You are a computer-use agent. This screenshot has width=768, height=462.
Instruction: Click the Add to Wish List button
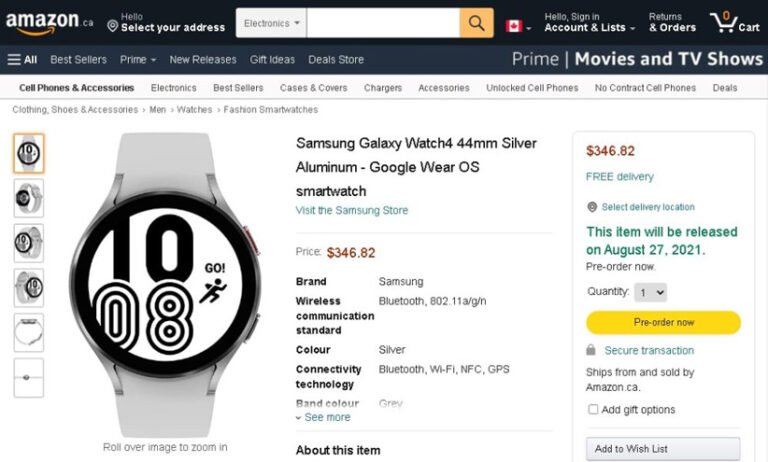[x=663, y=449]
